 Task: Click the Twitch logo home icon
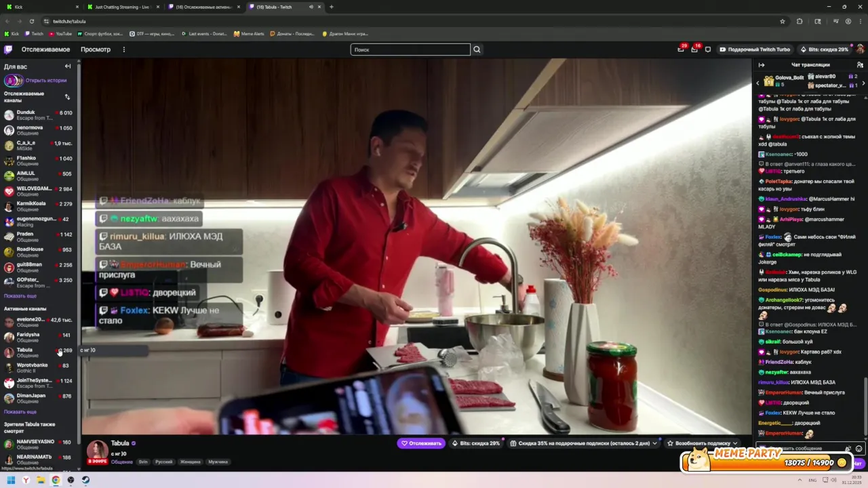(8, 49)
